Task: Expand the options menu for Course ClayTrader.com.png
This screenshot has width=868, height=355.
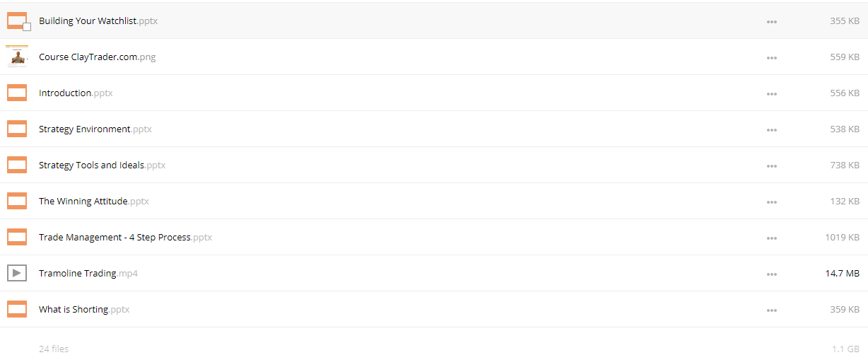Action: (772, 58)
